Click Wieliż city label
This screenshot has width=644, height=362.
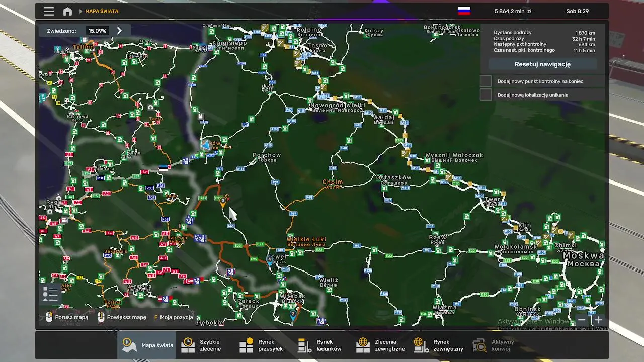(329, 280)
